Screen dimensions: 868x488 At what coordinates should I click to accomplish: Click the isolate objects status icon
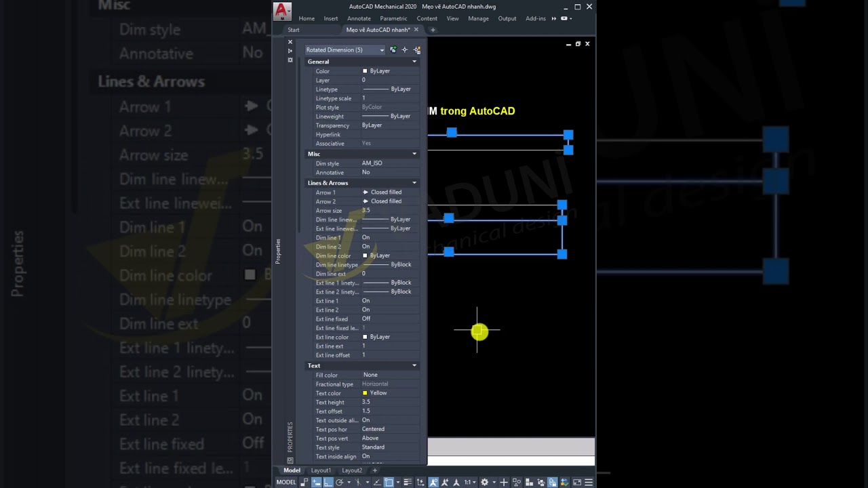(517, 482)
